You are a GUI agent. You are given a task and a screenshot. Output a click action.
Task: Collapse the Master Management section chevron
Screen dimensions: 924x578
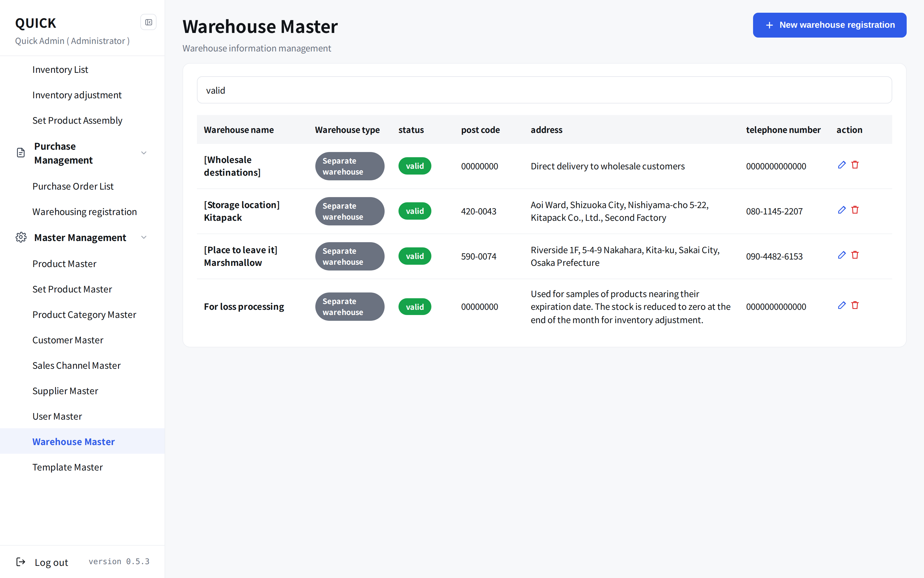point(144,237)
